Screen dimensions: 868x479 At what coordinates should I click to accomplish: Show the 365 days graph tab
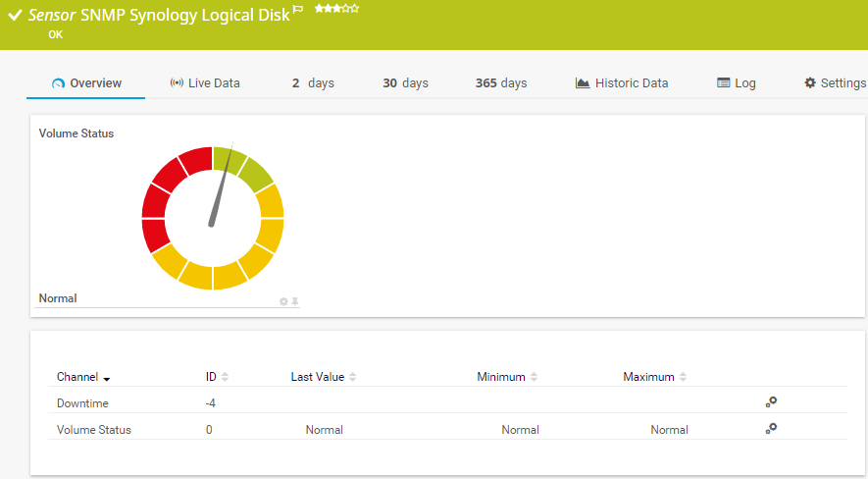(501, 83)
